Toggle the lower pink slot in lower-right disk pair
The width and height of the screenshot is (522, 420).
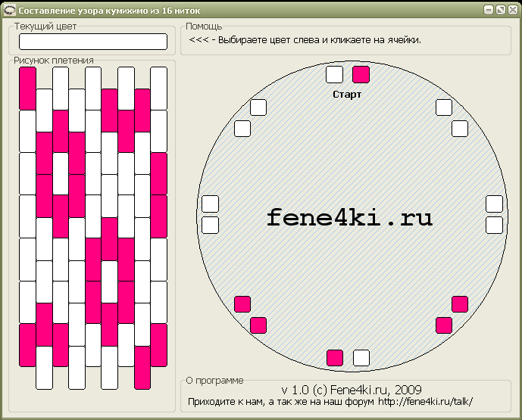click(x=444, y=325)
